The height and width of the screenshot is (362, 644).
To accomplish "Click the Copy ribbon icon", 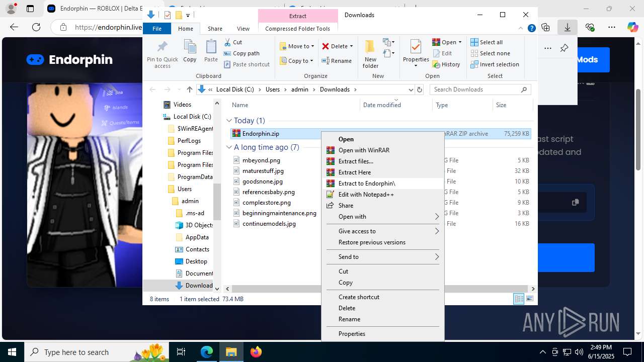I will point(190,51).
